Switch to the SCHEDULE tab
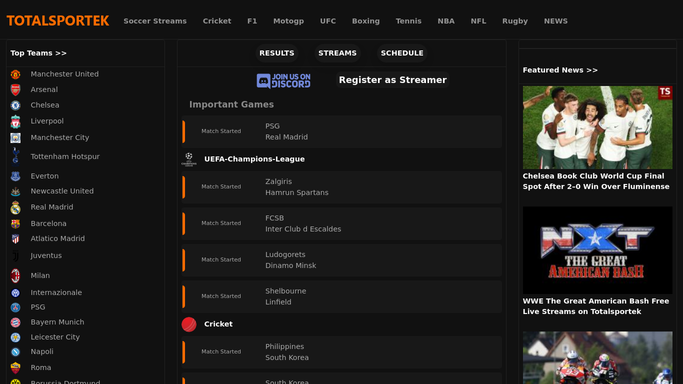 point(402,53)
